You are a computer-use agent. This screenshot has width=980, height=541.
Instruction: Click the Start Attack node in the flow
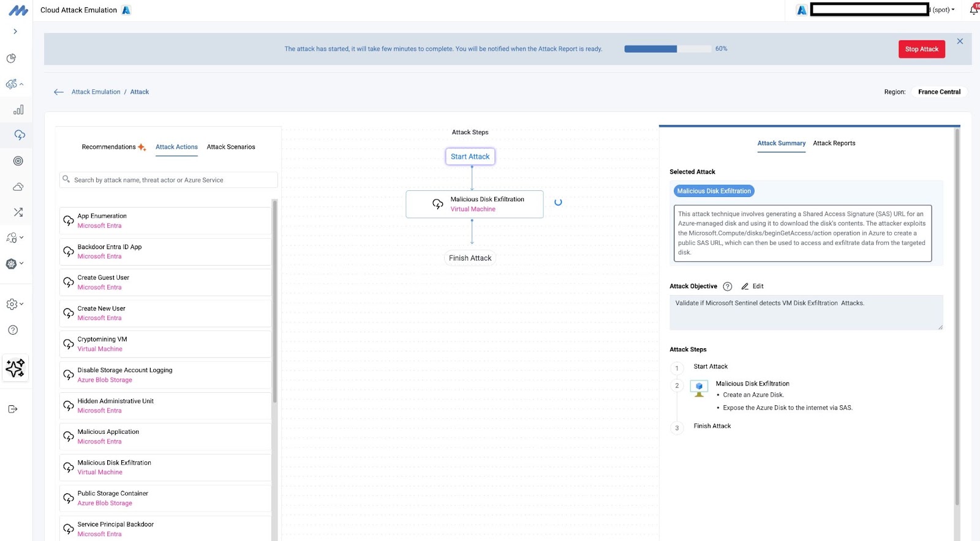tap(470, 157)
